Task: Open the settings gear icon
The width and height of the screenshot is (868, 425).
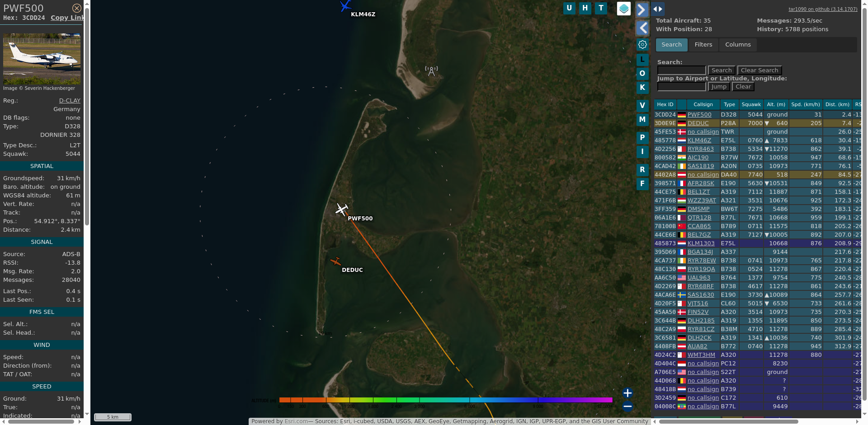Action: [x=642, y=44]
